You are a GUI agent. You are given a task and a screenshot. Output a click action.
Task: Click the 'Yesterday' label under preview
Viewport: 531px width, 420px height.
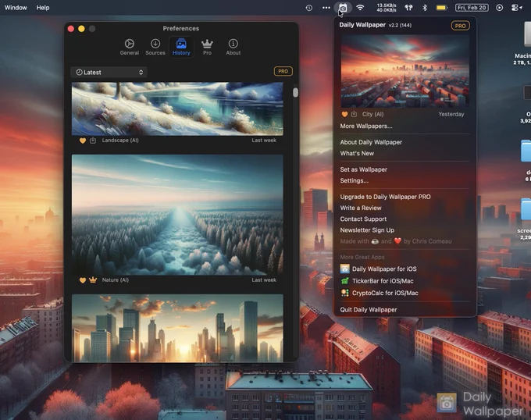(x=451, y=115)
